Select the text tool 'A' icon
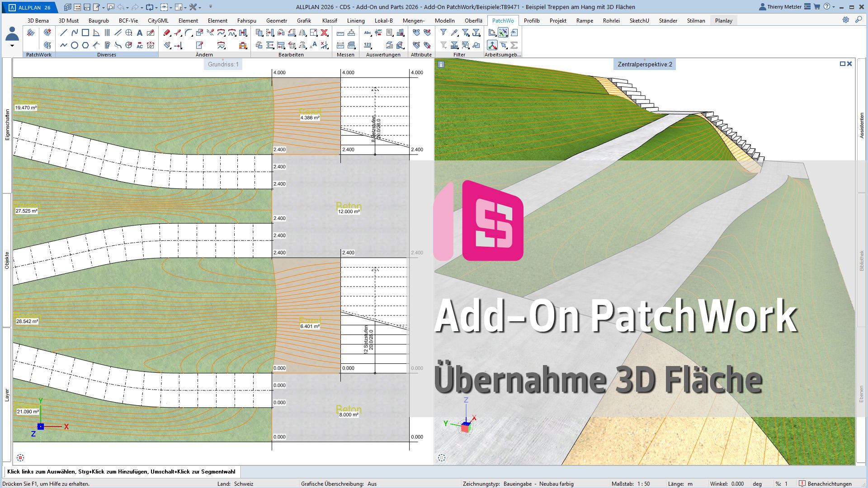This screenshot has width=868, height=488. [x=140, y=33]
